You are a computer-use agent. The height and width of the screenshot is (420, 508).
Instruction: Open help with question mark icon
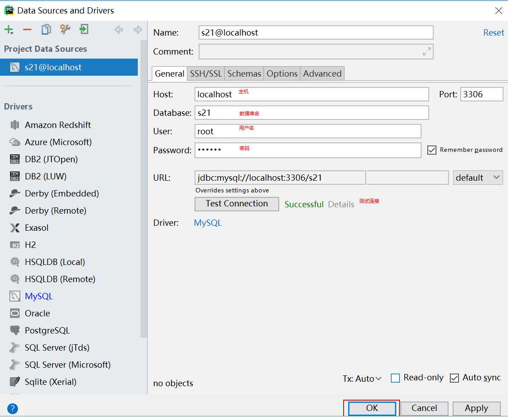pos(12,409)
